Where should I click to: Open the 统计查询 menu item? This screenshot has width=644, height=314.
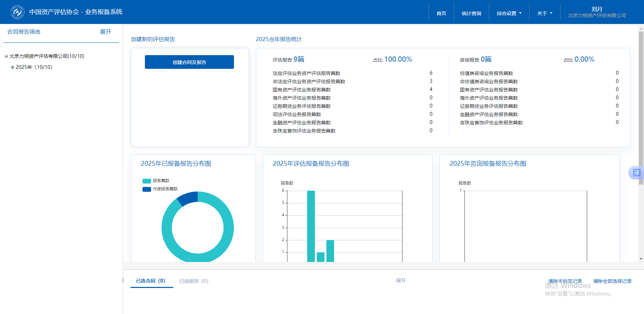point(471,13)
